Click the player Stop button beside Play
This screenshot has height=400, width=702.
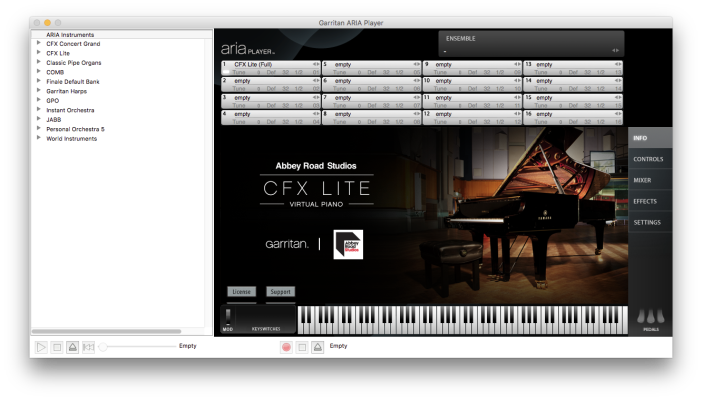(x=57, y=347)
